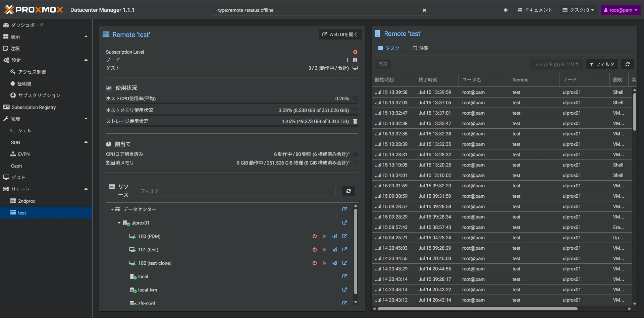Migrate VM 102 (test-clone)
This screenshot has height=318, width=644.
334,263
